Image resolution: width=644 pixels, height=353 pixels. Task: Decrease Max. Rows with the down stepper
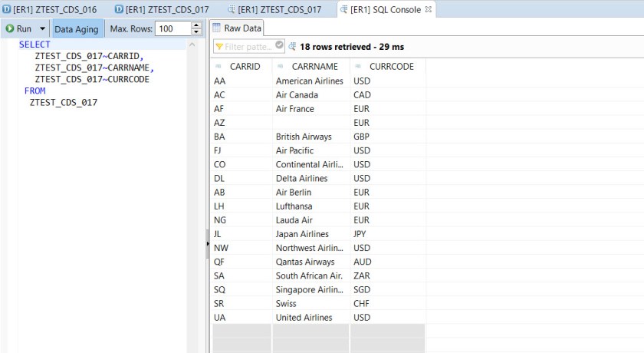click(196, 32)
